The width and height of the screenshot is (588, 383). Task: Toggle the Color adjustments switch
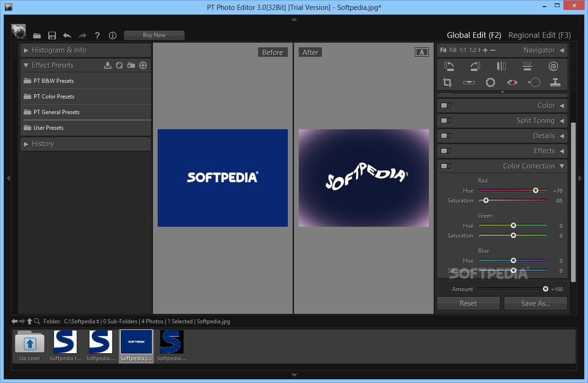[446, 106]
